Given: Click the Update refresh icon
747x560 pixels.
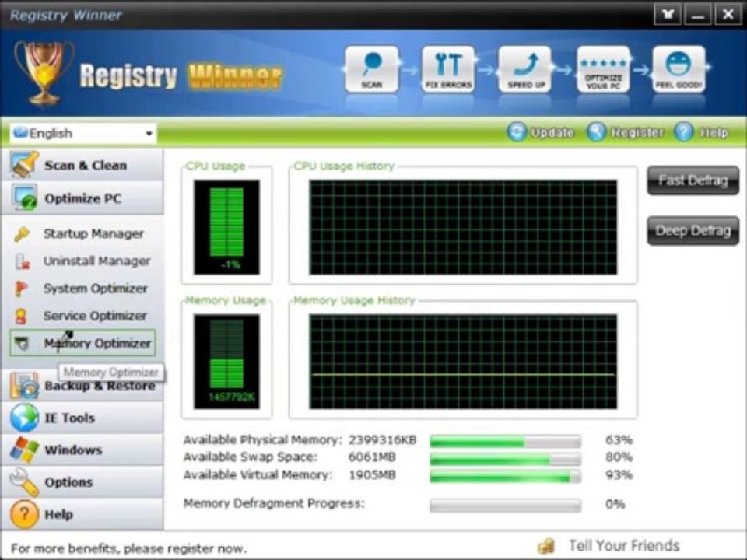Looking at the screenshot, I should (x=517, y=132).
